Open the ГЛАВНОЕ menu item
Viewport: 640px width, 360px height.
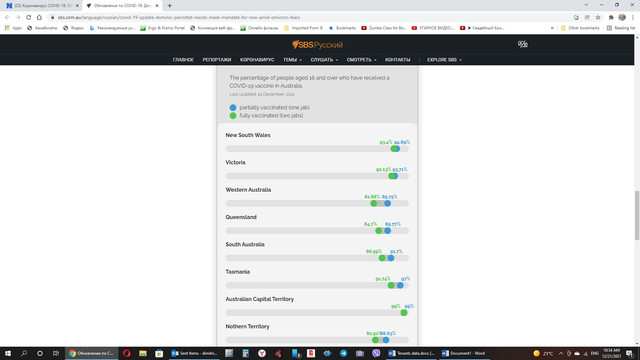pyautogui.click(x=183, y=60)
